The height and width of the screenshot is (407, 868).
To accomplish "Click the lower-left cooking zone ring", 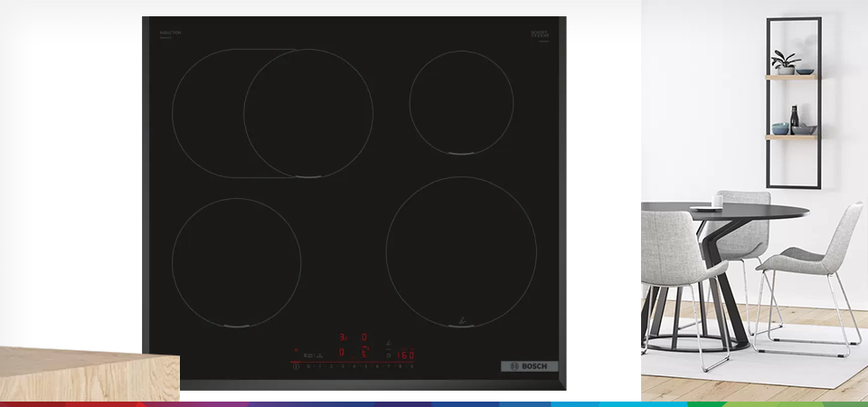I will (236, 262).
